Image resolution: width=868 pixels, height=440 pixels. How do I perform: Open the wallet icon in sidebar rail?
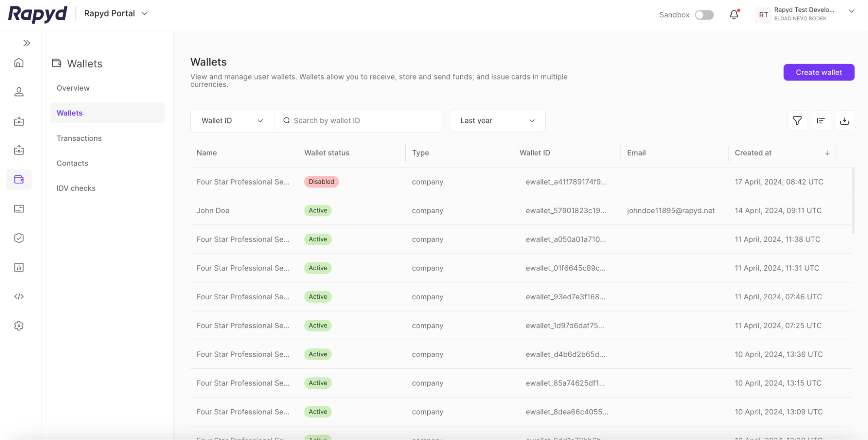[19, 179]
